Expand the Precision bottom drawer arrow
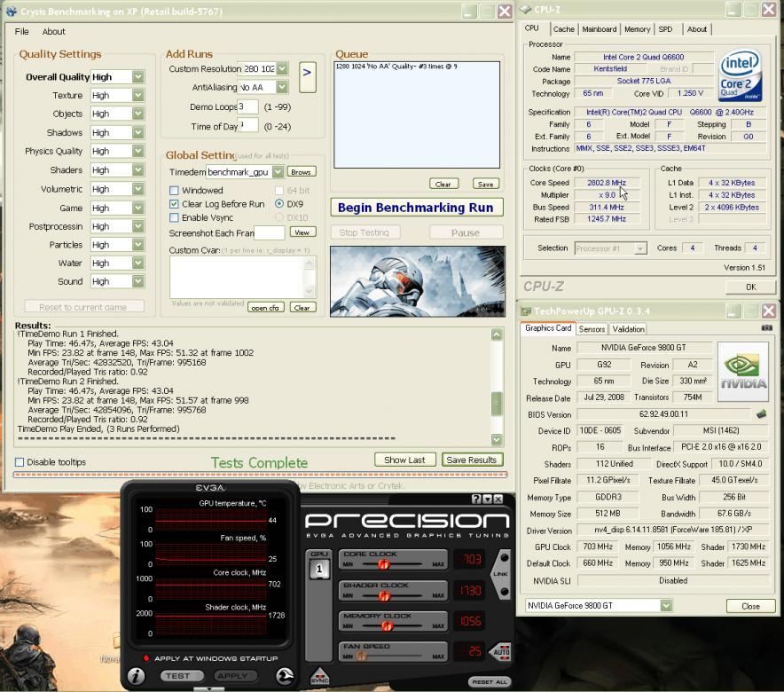The width and height of the screenshot is (784, 692). point(209,688)
